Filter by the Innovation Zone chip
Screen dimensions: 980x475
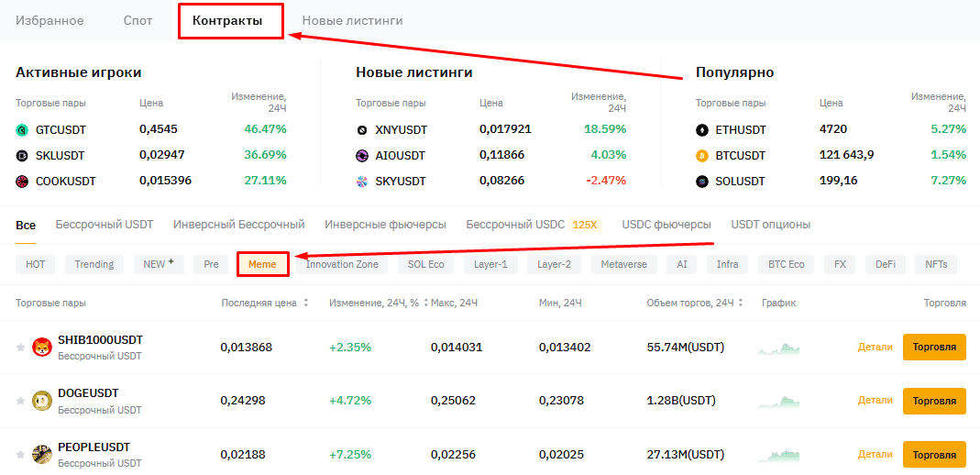point(342,264)
